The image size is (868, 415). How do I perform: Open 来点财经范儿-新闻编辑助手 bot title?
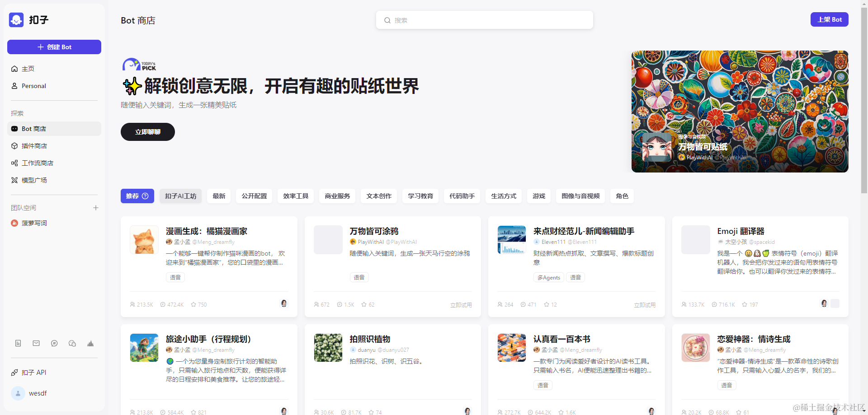coord(584,231)
